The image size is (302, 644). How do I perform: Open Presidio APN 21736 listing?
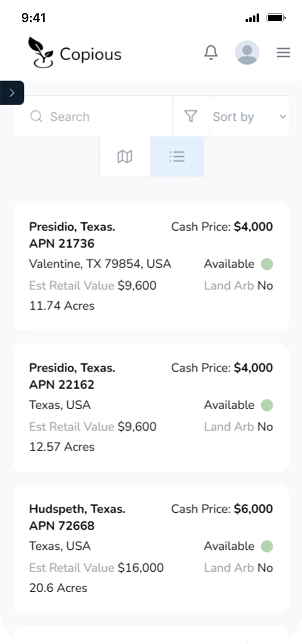click(72, 235)
